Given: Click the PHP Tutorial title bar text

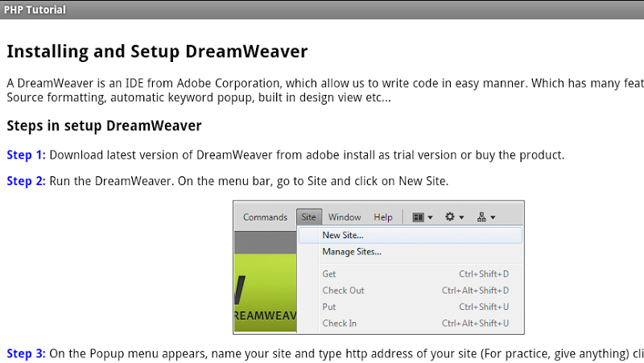Looking at the screenshot, I should pyautogui.click(x=35, y=10).
